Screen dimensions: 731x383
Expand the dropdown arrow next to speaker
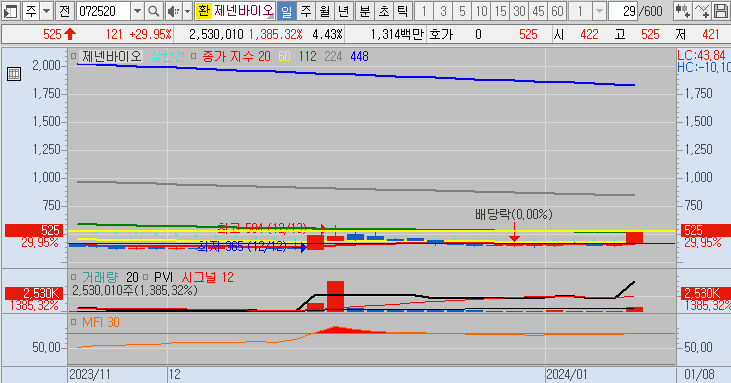187,11
